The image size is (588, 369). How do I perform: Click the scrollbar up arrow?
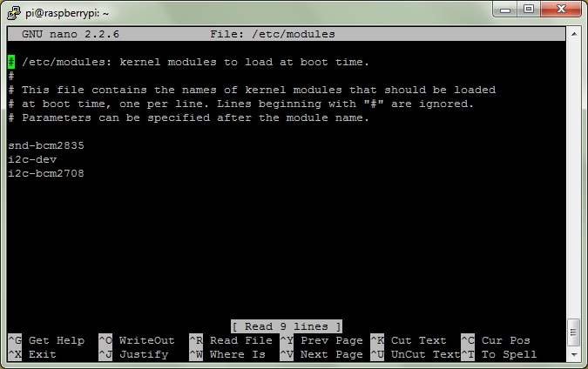pos(574,34)
